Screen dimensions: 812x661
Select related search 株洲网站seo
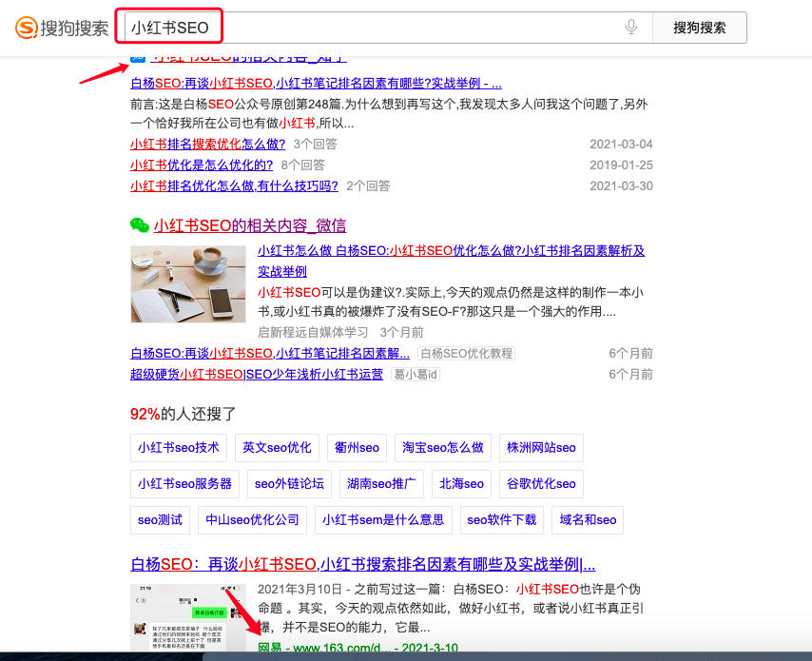(x=541, y=448)
